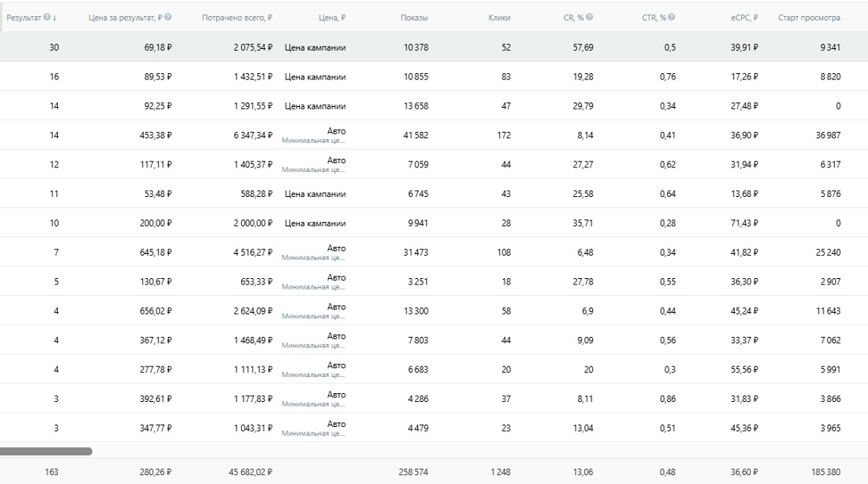Click help icon next to Результат header
Viewport: 868px width, 484px height.
coord(47,17)
